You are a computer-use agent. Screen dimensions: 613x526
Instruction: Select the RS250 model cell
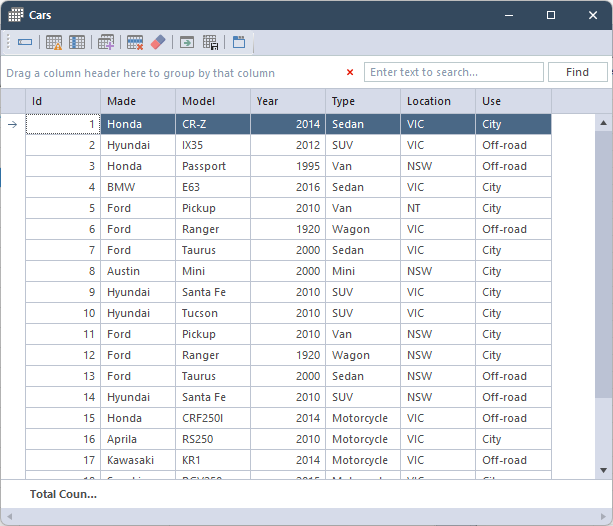pos(213,439)
